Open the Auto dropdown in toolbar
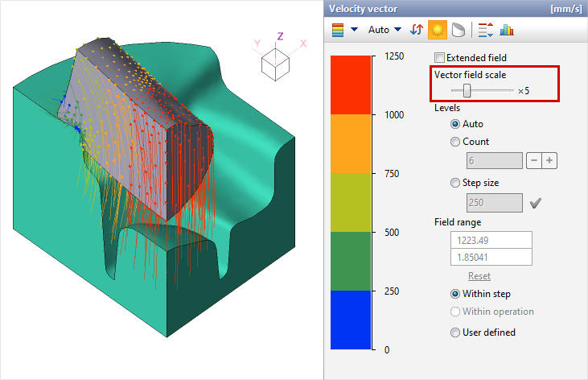Screen dimensions: 588x380 tap(383, 30)
